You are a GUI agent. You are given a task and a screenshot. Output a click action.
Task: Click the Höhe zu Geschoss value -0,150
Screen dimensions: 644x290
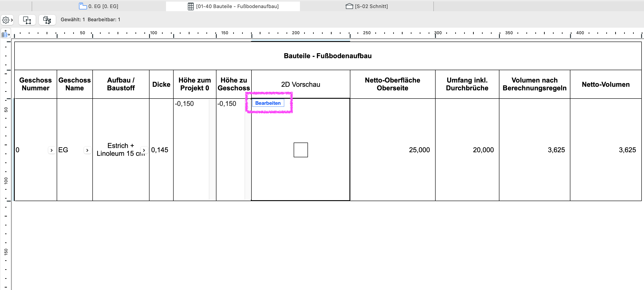226,104
